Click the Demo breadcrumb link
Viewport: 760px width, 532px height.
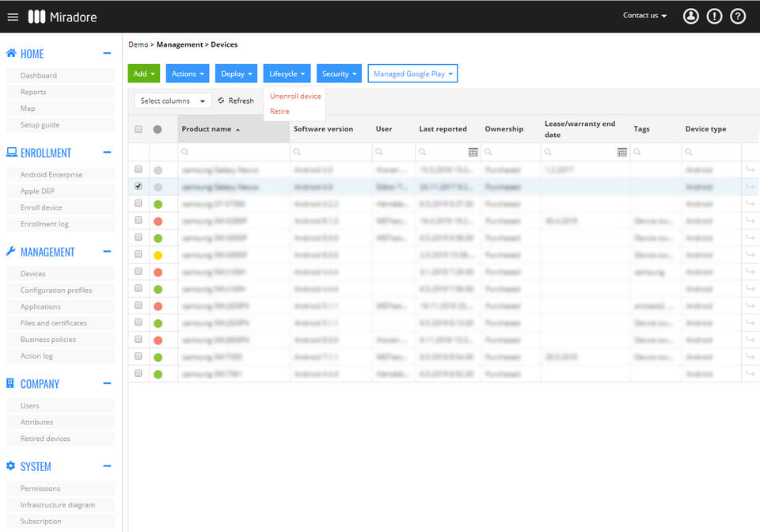point(138,44)
